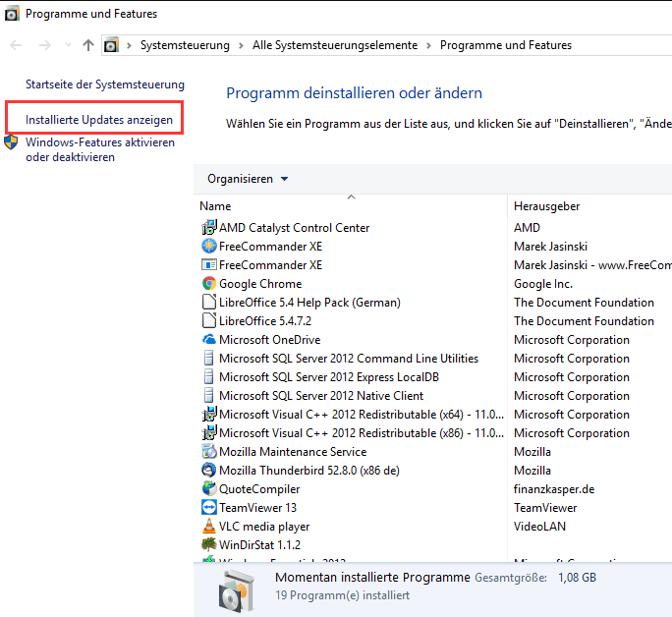Select Microsoft SQL Server 2012 Command Line Utilities

[x=349, y=359]
